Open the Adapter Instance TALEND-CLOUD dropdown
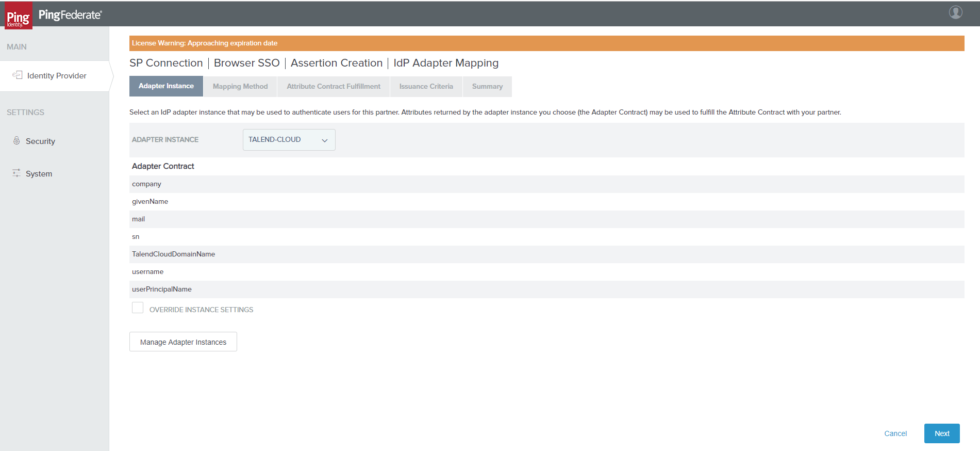Viewport: 980px width, 451px height. pos(289,140)
